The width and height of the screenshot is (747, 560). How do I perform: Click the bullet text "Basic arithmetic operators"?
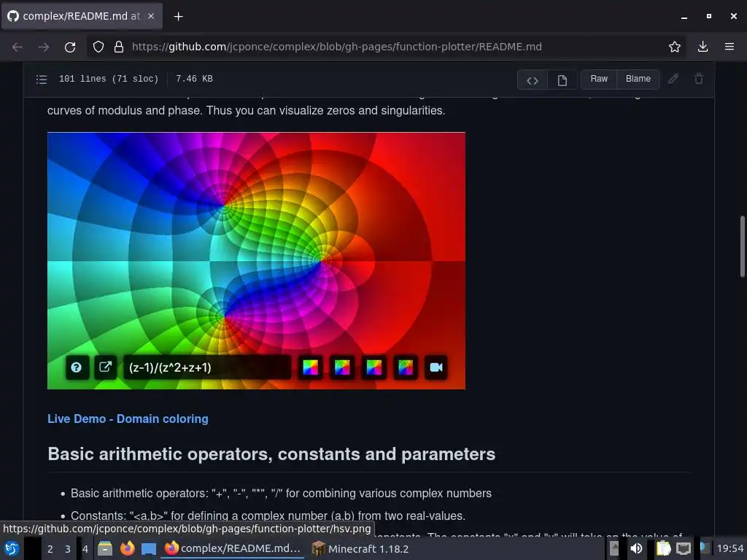[139, 494]
